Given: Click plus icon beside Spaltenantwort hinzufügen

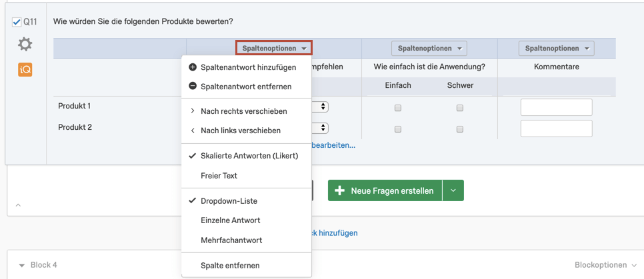Looking at the screenshot, I should [x=192, y=67].
